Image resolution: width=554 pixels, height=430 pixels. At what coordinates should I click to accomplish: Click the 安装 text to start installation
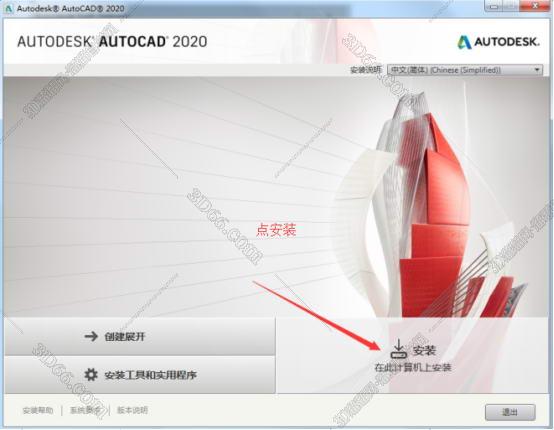tap(424, 350)
